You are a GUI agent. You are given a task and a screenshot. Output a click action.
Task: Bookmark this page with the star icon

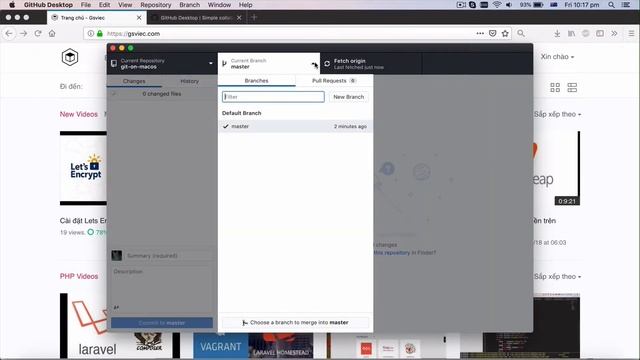(505, 33)
